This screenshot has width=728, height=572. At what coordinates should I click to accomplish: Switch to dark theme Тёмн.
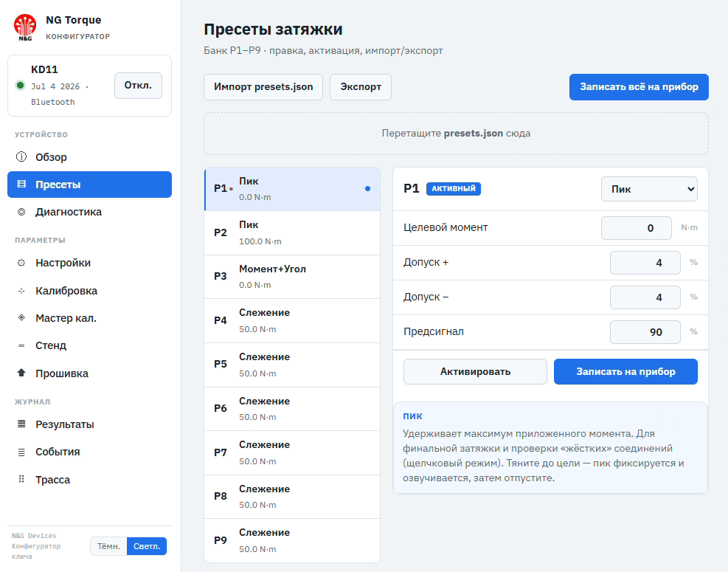(x=108, y=546)
